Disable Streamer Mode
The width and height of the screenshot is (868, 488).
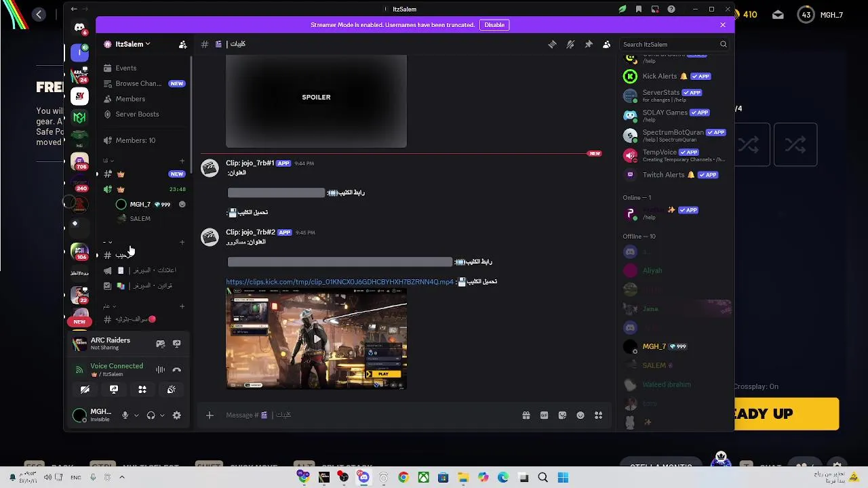point(494,25)
